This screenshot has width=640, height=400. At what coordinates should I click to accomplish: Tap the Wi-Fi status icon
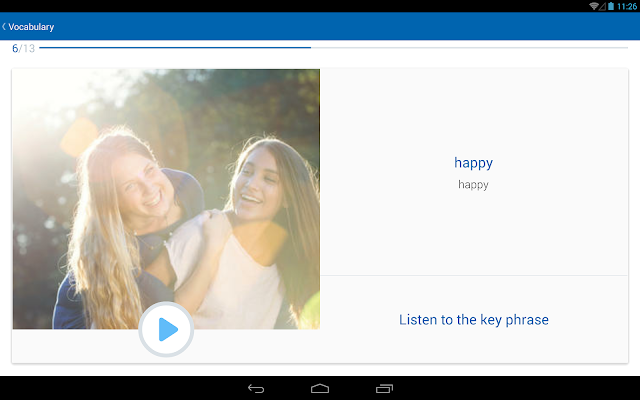(x=594, y=6)
